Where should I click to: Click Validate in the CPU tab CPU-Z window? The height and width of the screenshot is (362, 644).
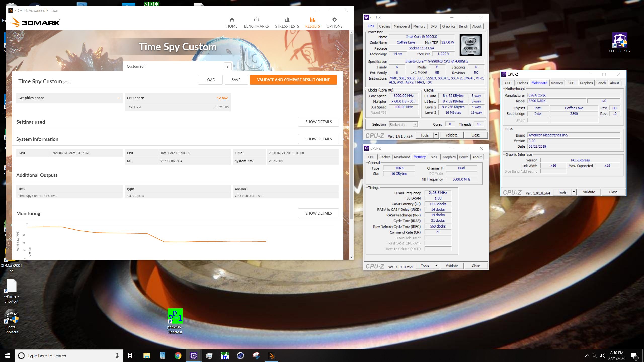coord(451,135)
